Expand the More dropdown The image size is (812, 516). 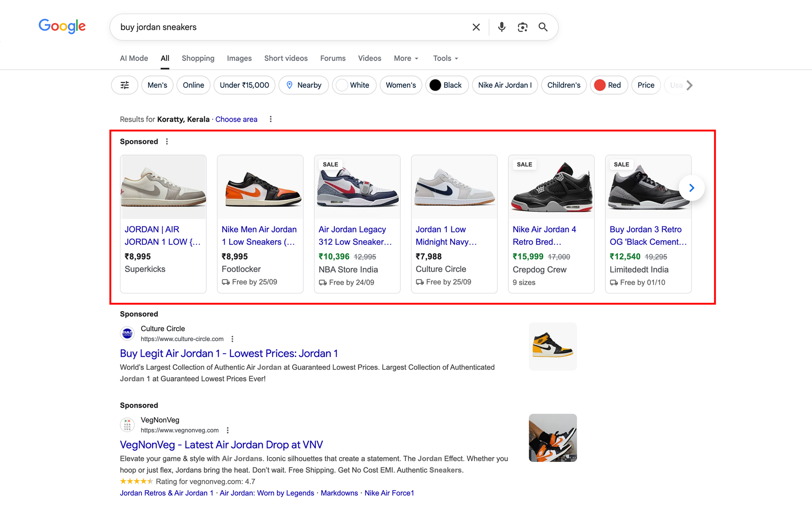[406, 58]
